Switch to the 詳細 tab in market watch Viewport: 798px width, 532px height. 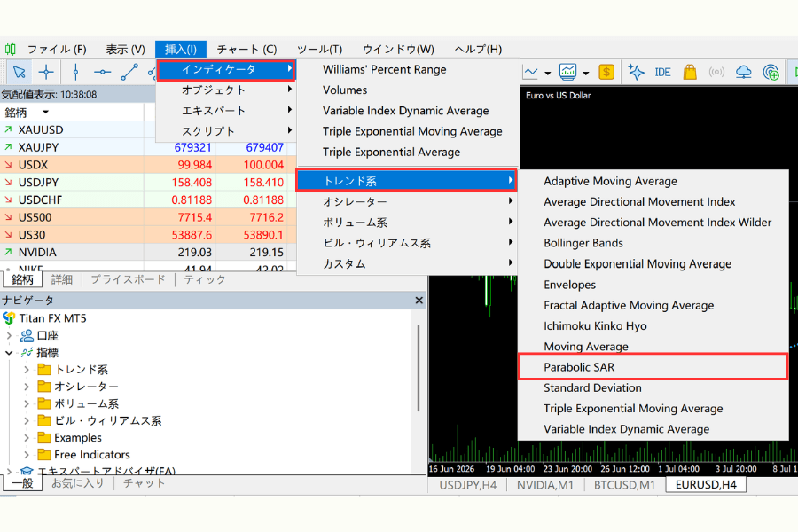pyautogui.click(x=61, y=279)
